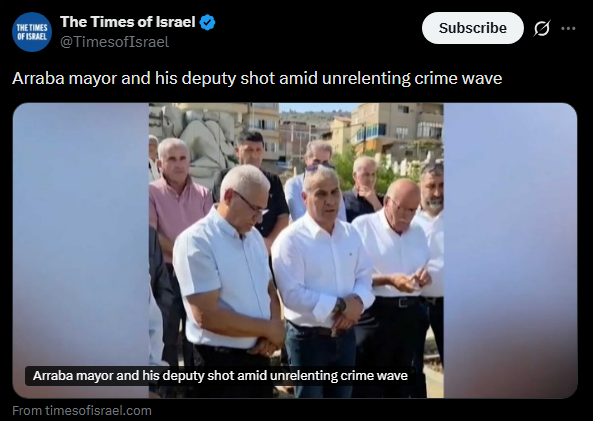Click the caption overlay inside the video
This screenshot has height=421, width=593.
point(219,376)
